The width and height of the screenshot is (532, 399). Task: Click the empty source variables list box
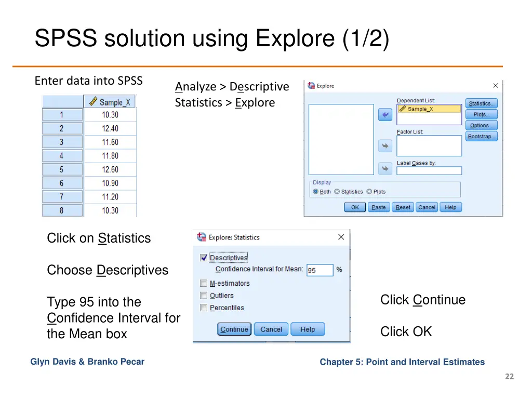[x=341, y=139]
